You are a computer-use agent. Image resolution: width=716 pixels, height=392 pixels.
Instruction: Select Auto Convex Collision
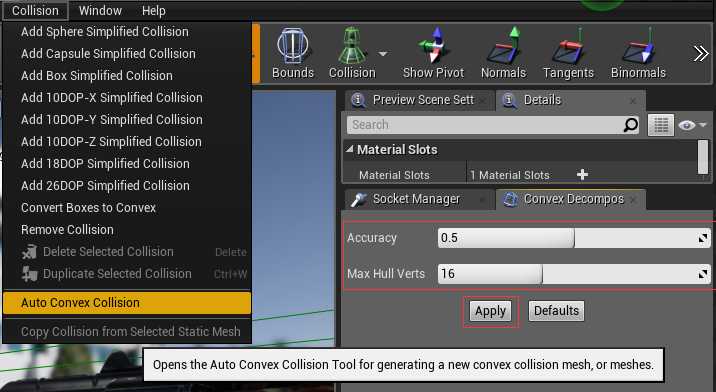coord(127,302)
